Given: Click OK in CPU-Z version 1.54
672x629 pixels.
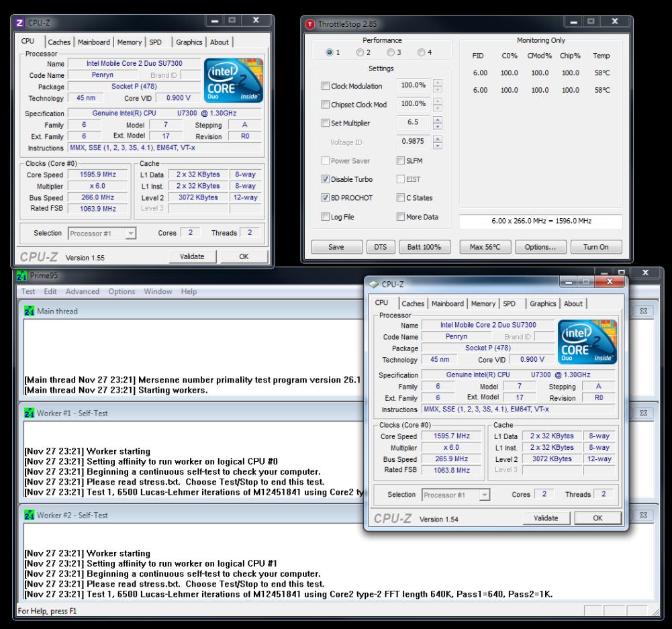Looking at the screenshot, I should tap(598, 518).
